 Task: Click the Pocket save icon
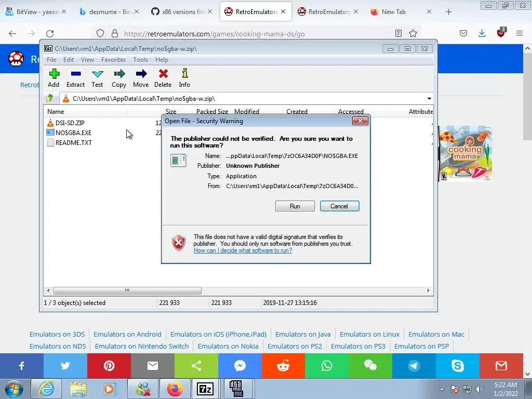coord(463,33)
